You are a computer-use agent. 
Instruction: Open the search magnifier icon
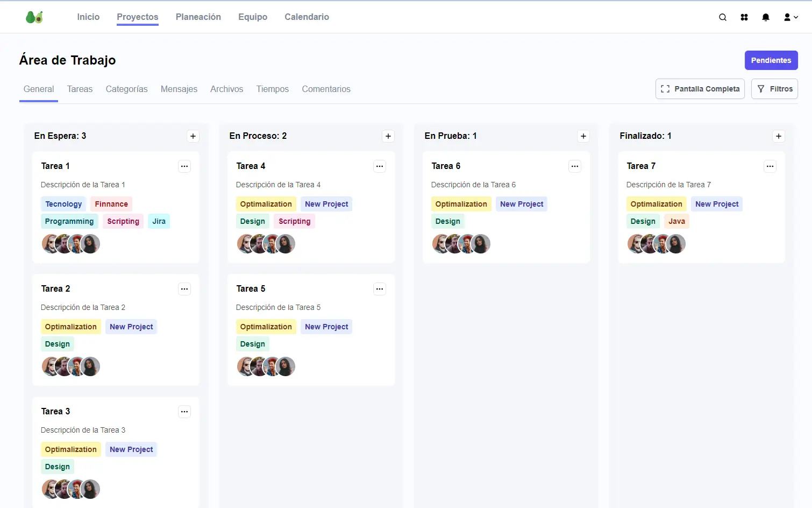(722, 17)
